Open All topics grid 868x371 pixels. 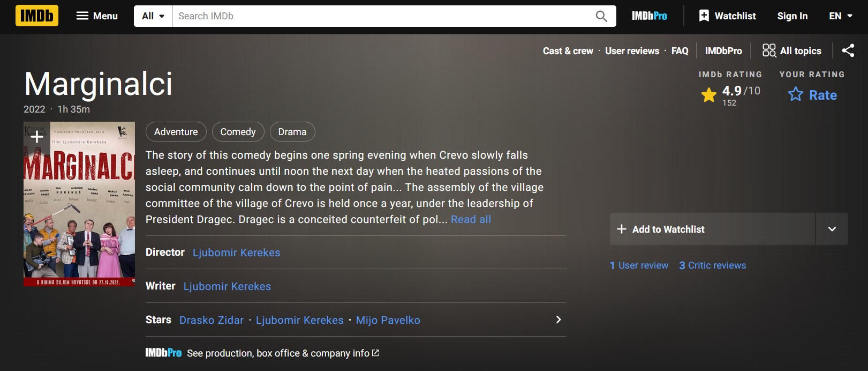tap(792, 50)
